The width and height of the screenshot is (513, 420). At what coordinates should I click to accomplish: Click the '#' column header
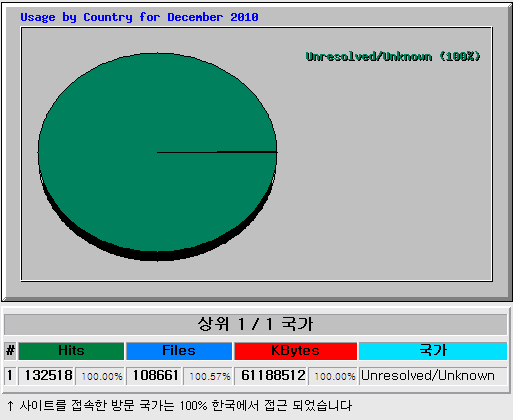10,351
